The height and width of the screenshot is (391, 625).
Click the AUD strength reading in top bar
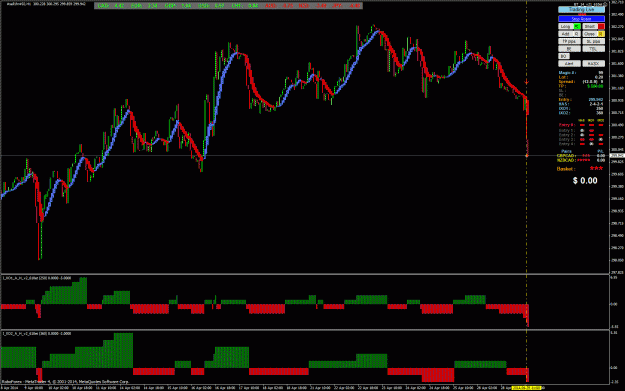point(279,6)
